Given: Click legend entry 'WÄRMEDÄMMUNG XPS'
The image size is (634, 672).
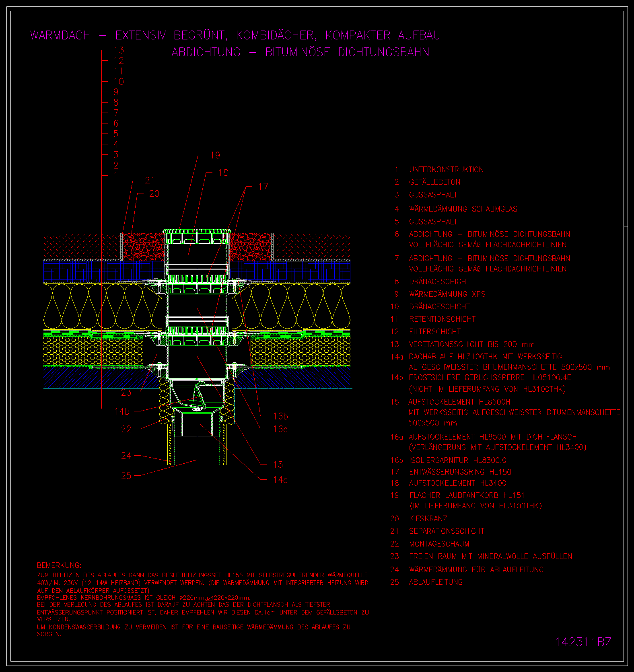Looking at the screenshot, I should (447, 294).
